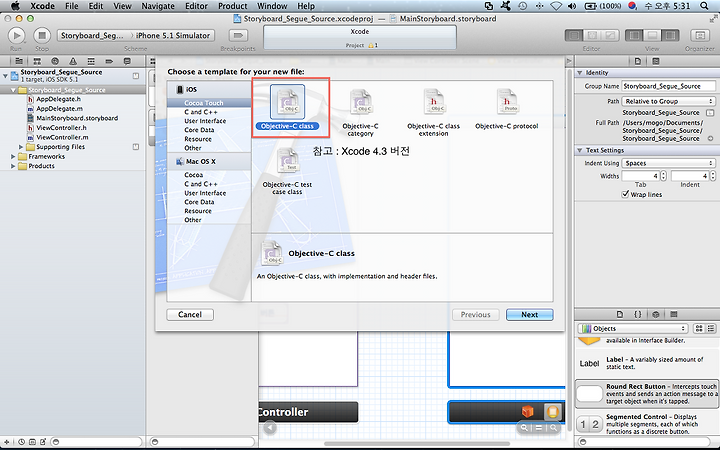Screen dimensions: 720x450
Task: Click the Indent width stepper
Action: pos(713,176)
